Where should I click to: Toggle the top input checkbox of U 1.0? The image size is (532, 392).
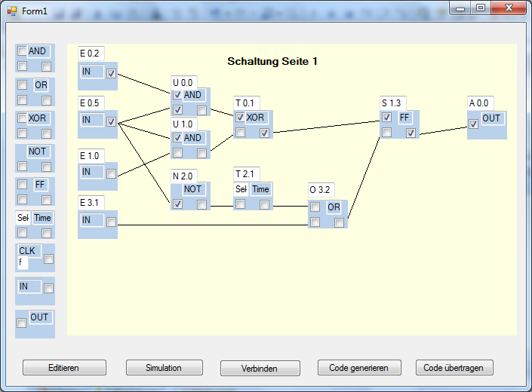(x=177, y=137)
